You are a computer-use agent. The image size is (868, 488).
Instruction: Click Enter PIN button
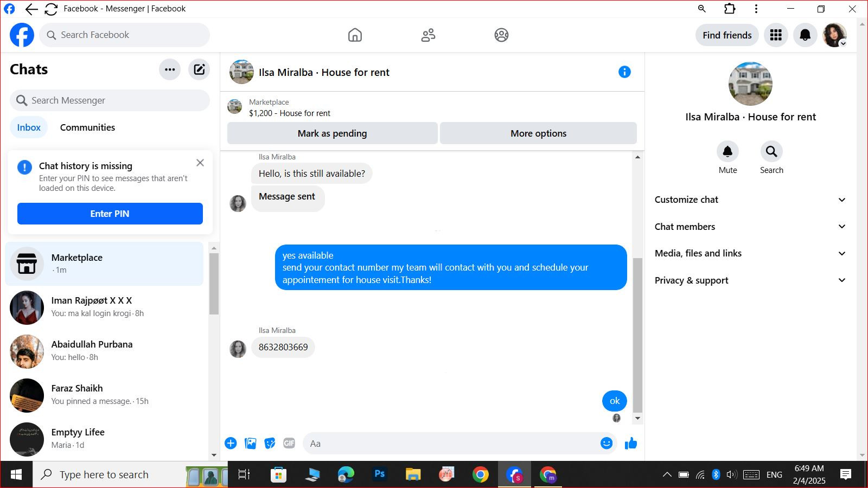click(110, 214)
